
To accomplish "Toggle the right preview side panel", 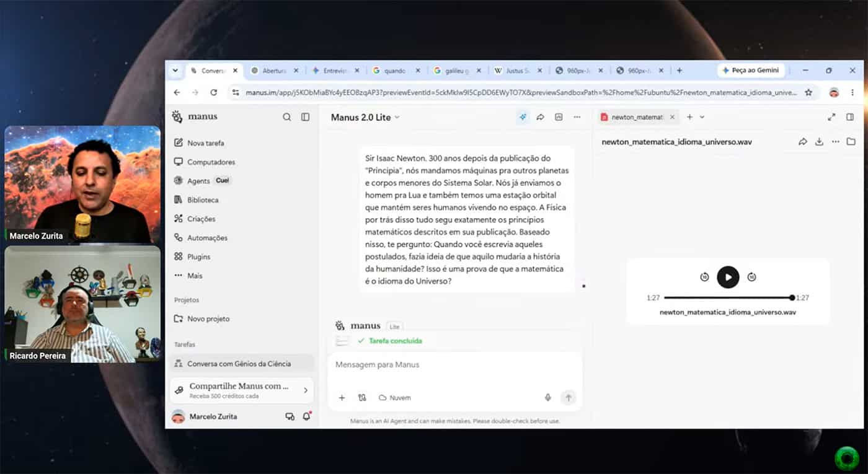I will [x=850, y=117].
